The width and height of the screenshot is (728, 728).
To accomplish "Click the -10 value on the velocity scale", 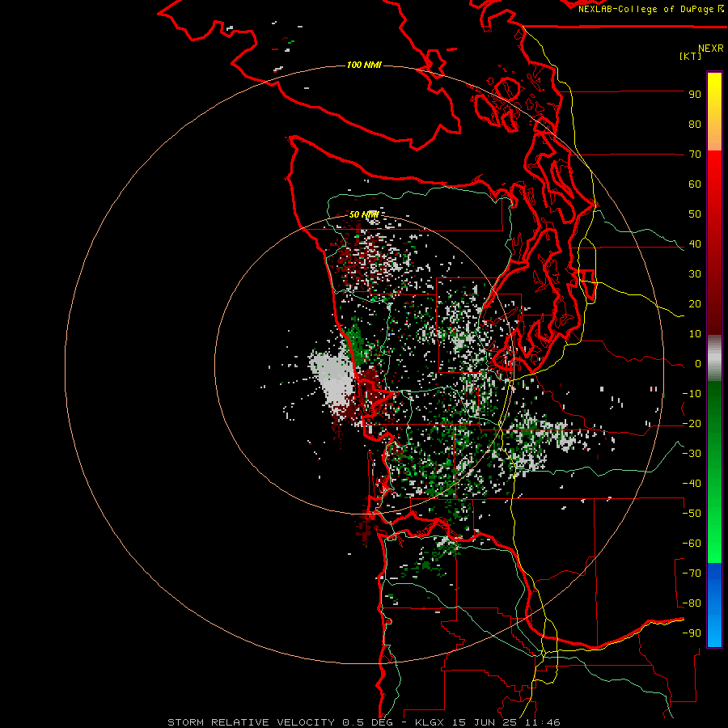I will 692,394.
